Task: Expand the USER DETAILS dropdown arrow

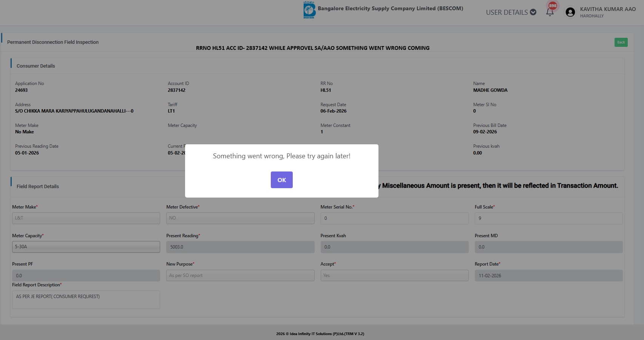Action: tap(533, 12)
